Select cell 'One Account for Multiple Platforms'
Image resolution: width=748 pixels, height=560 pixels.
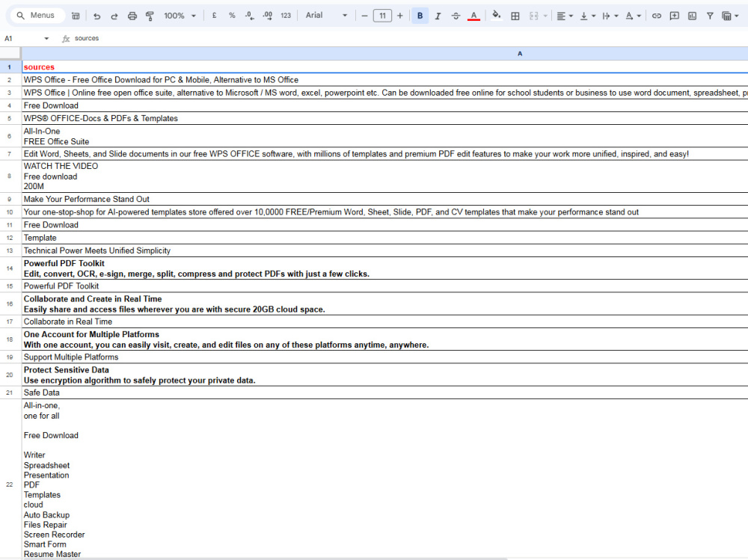(x=384, y=339)
